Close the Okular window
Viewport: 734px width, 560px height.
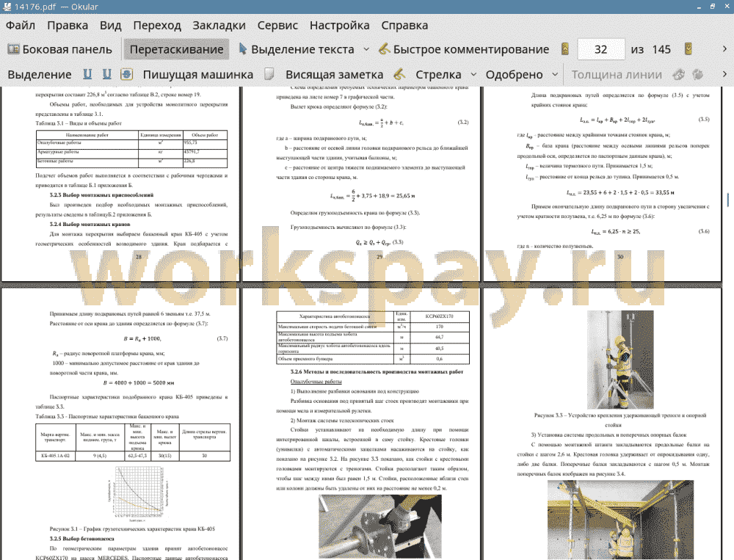(x=726, y=7)
